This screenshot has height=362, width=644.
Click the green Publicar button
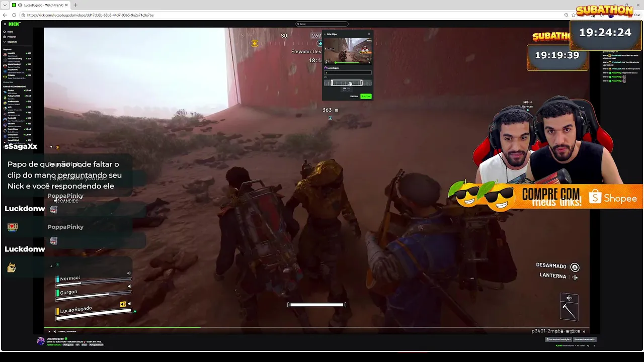coord(366,96)
